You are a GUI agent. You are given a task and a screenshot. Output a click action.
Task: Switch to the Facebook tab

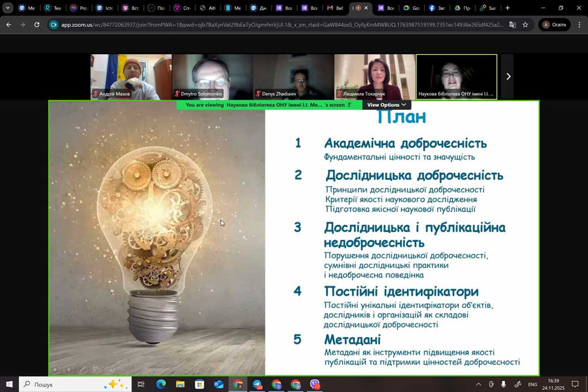pyautogui.click(x=437, y=8)
